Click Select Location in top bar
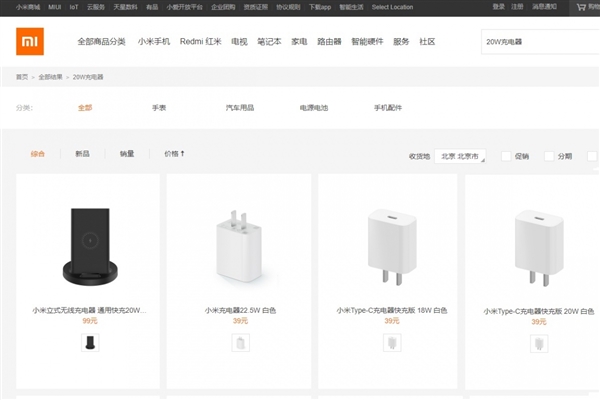The width and height of the screenshot is (600, 400). 392,7
